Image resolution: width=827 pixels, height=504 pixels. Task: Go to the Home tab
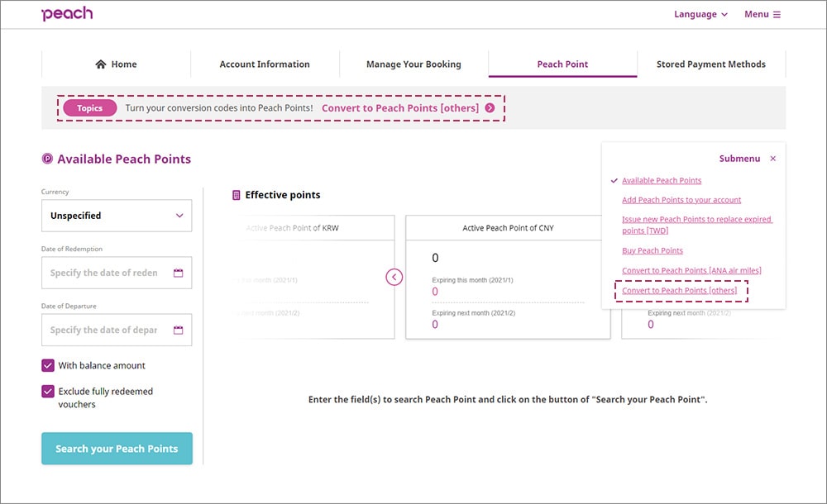(116, 64)
